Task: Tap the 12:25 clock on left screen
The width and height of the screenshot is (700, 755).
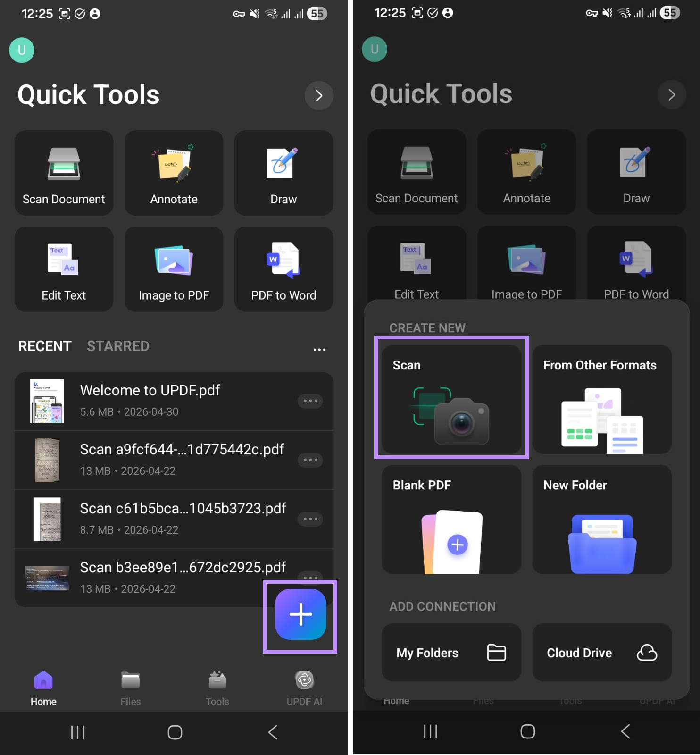Action: pos(37,14)
